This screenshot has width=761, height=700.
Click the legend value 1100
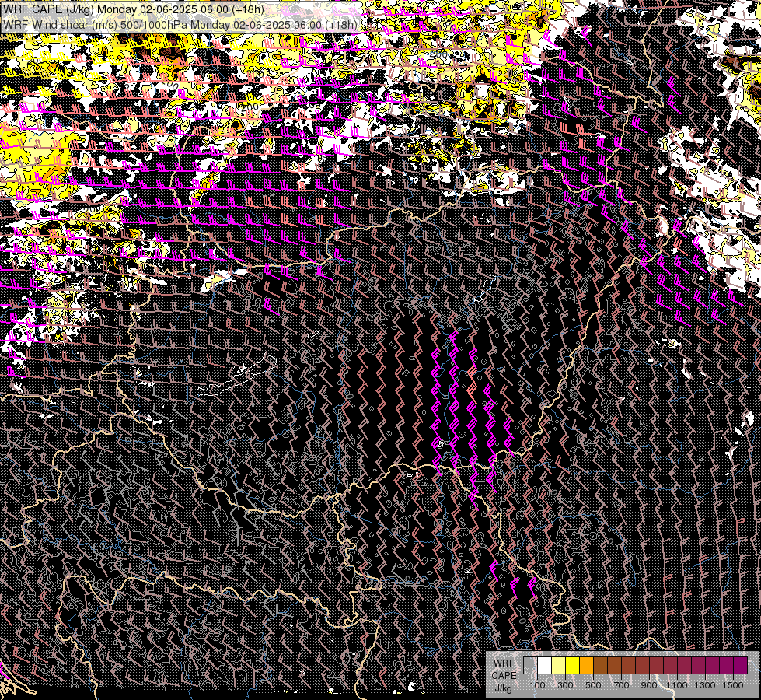pos(676,685)
